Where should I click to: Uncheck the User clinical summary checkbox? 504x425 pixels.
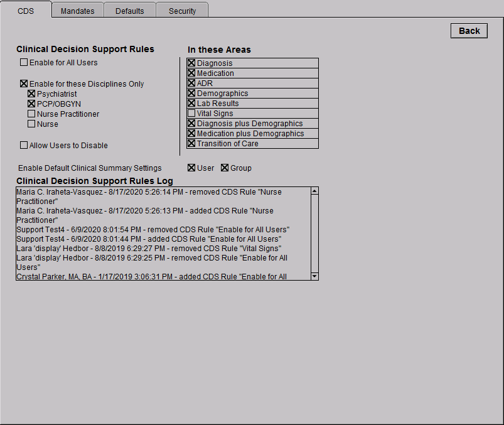tap(192, 168)
